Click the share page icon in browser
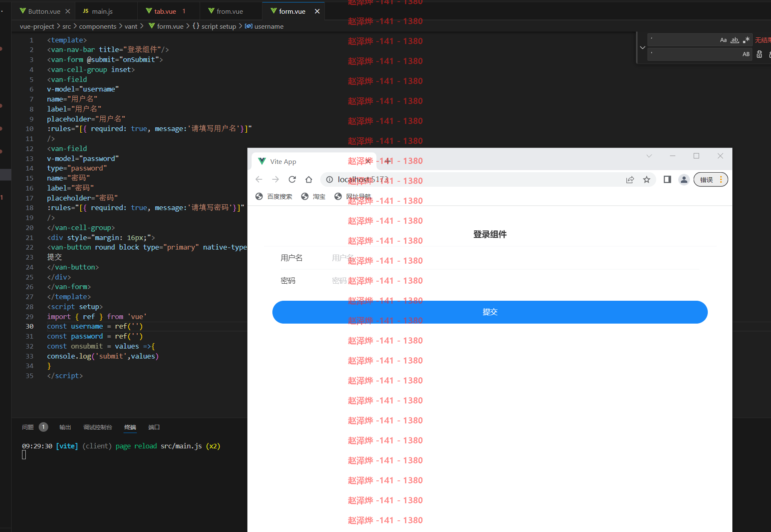Viewport: 771px width, 532px height. click(630, 179)
